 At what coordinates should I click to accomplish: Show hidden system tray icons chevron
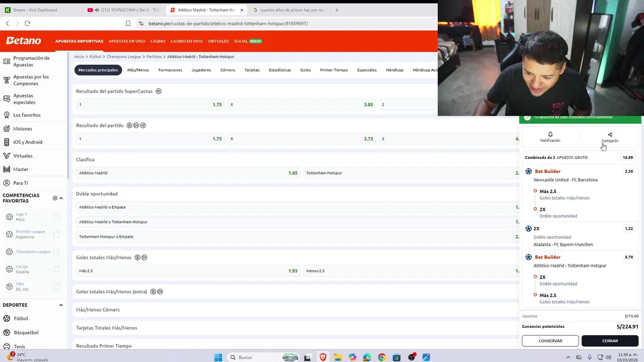(569, 357)
